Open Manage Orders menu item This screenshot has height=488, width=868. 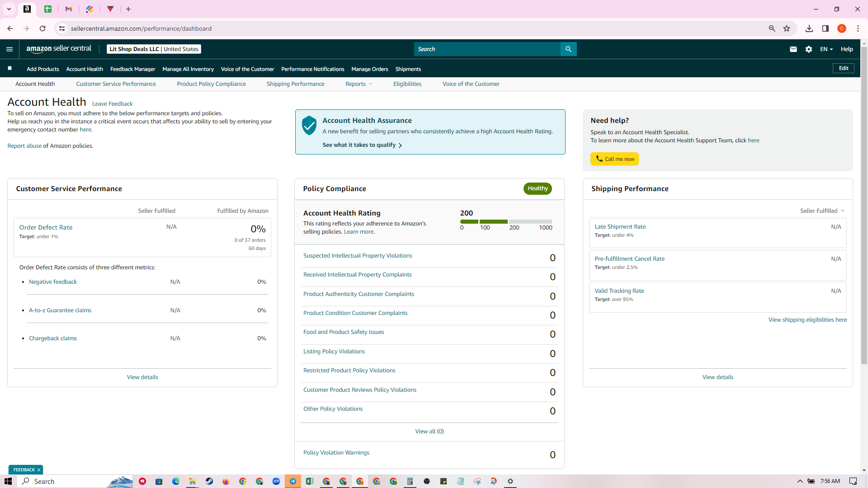pos(370,69)
